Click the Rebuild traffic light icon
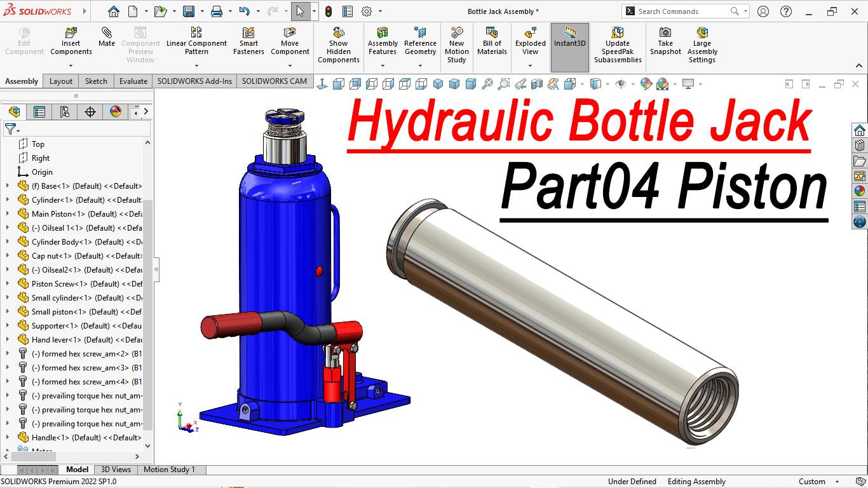Viewport: 868px width, 488px height. [329, 11]
